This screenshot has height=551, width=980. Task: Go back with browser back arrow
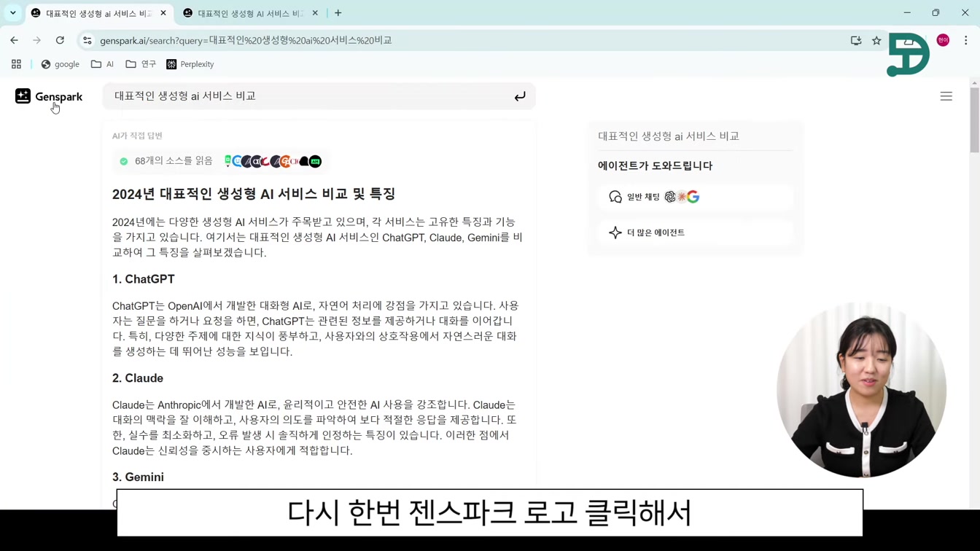15,40
